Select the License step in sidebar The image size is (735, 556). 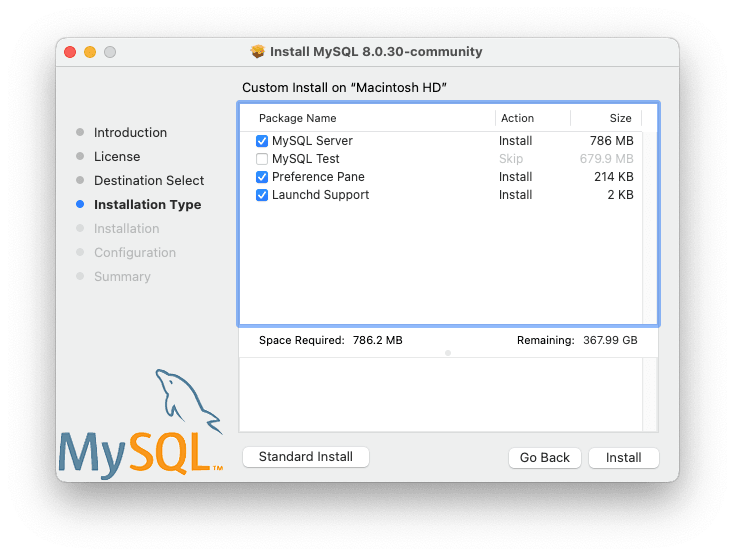tap(117, 157)
